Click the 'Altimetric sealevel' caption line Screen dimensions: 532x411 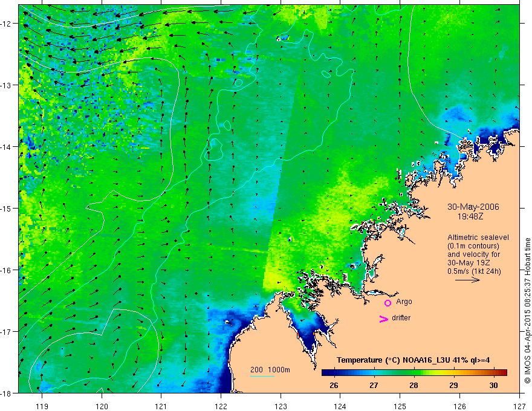click(478, 238)
